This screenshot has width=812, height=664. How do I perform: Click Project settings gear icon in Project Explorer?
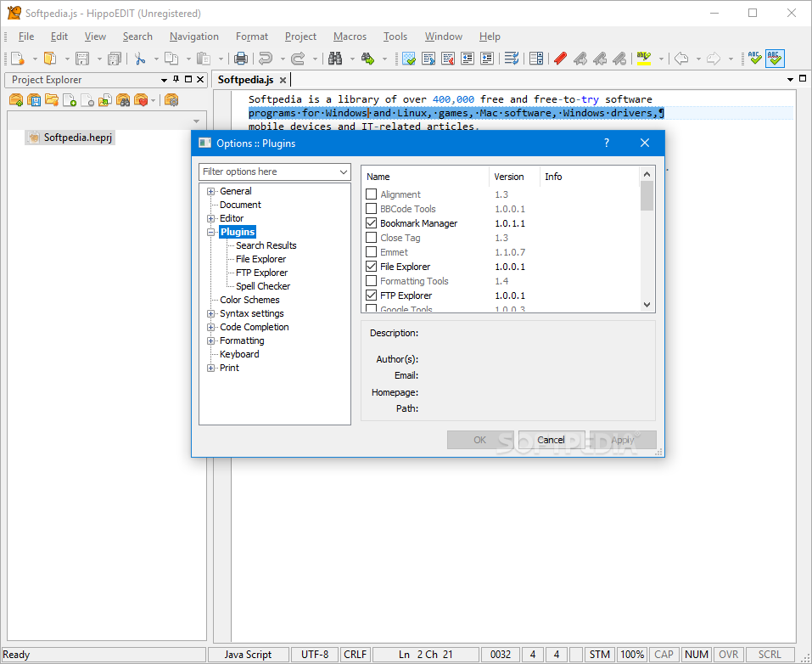171,100
